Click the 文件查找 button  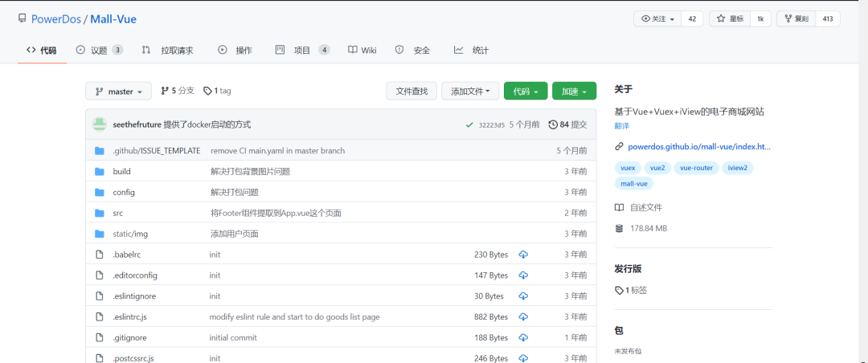[x=411, y=92]
